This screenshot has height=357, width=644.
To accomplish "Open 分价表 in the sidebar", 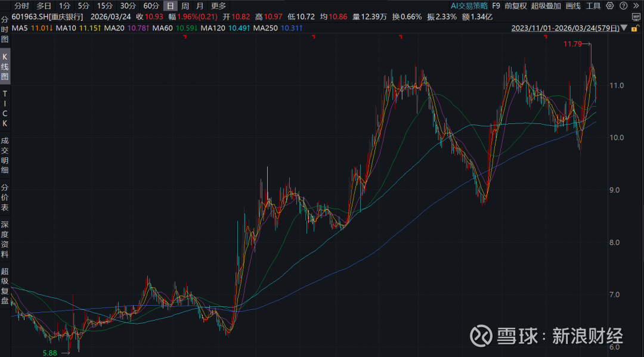I will pyautogui.click(x=5, y=198).
